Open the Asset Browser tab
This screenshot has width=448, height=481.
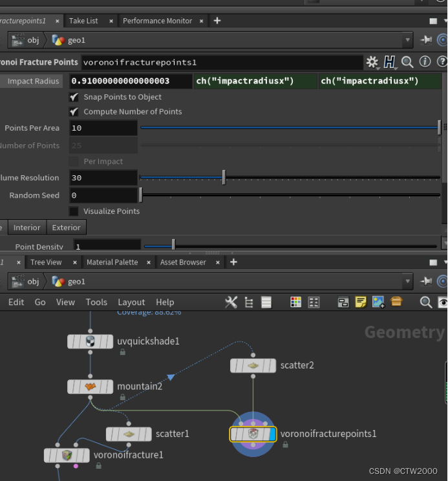click(x=183, y=262)
